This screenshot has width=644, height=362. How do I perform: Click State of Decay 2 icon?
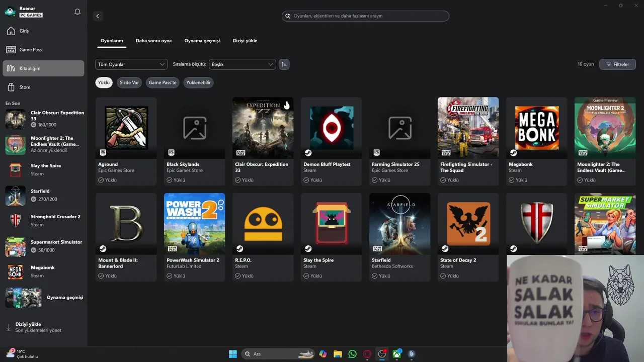(x=468, y=224)
